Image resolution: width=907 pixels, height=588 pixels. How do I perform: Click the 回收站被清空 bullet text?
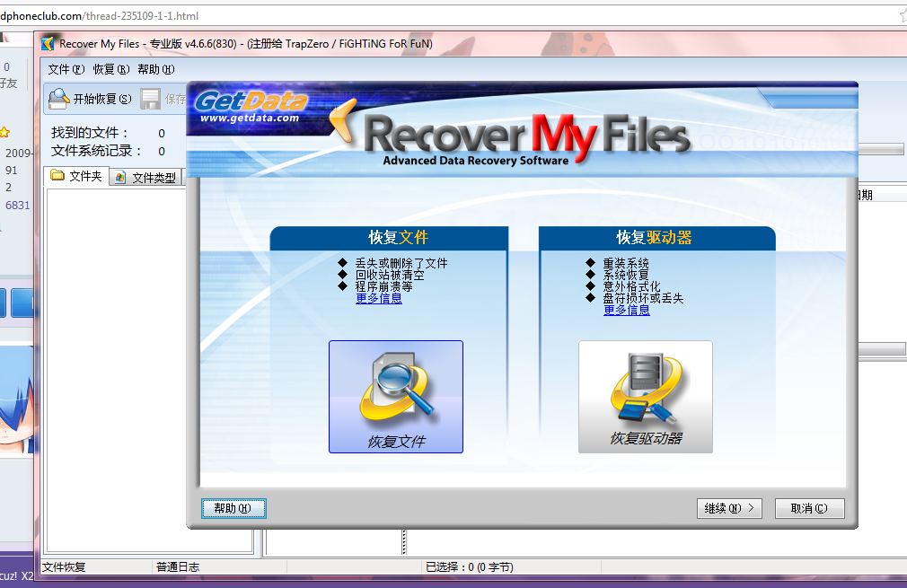point(390,275)
